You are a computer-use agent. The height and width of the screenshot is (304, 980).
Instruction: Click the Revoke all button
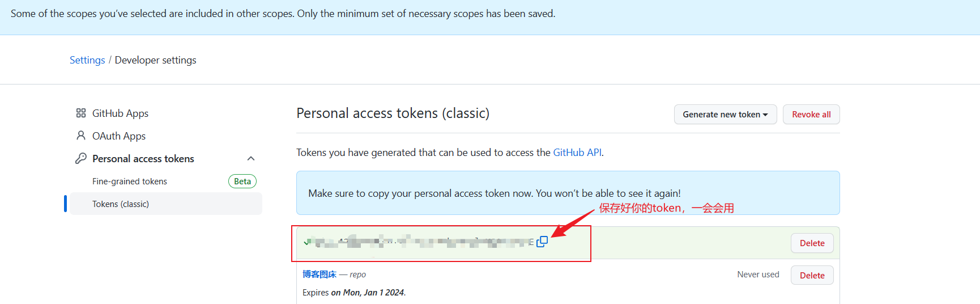click(x=811, y=115)
